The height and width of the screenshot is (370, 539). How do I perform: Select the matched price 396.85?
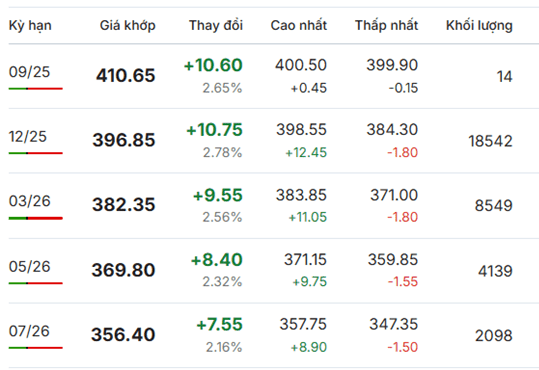(x=124, y=140)
